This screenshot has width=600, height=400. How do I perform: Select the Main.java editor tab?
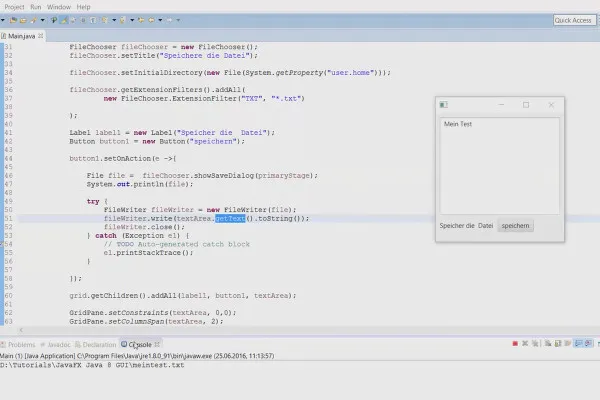pyautogui.click(x=21, y=36)
